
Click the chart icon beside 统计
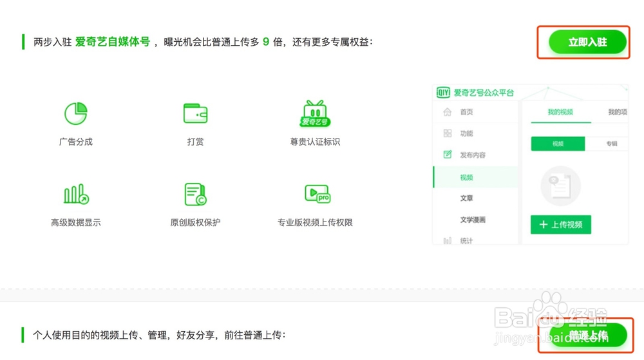click(448, 241)
